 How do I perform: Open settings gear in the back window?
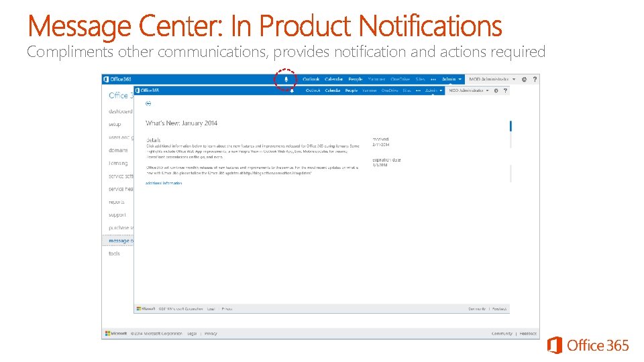524,80
